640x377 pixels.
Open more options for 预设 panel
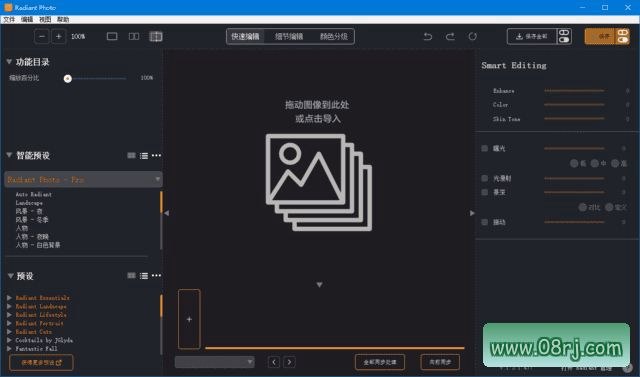tap(156, 276)
